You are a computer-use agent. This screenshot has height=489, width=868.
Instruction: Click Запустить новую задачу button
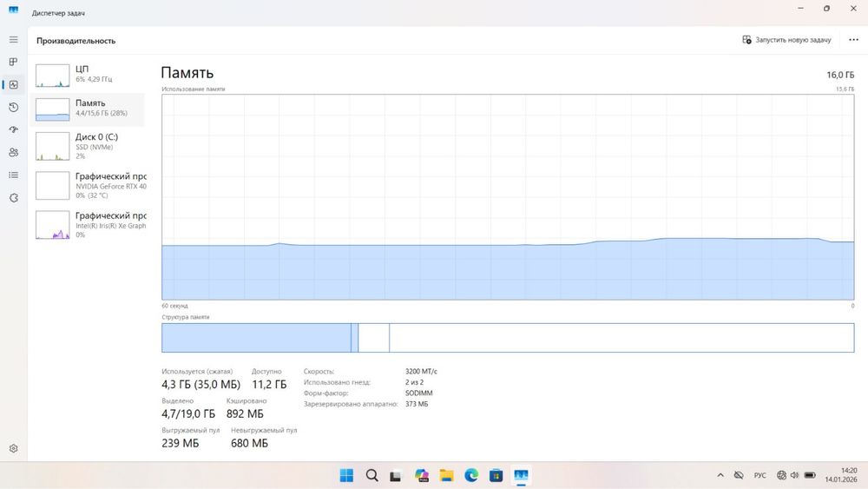(786, 40)
